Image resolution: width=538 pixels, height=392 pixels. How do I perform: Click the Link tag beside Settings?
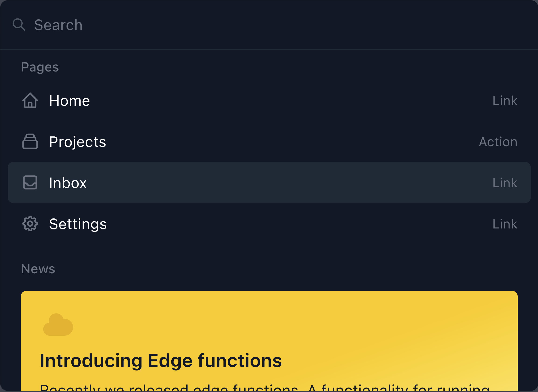coord(505,224)
